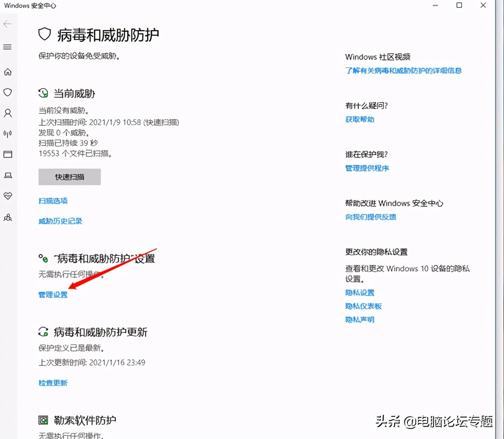Open the Home page via sidebar house icon
Screen dimensions: 504x439
click(8, 71)
